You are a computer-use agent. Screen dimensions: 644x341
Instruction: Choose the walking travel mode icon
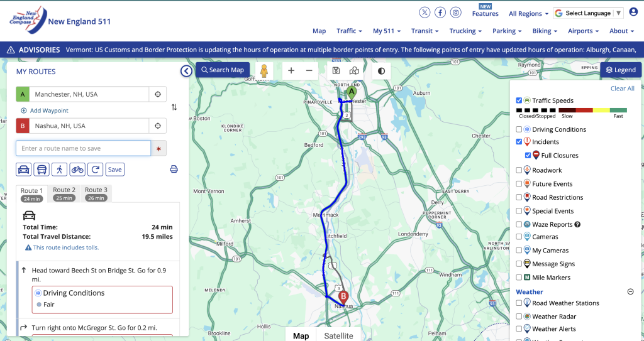(60, 170)
